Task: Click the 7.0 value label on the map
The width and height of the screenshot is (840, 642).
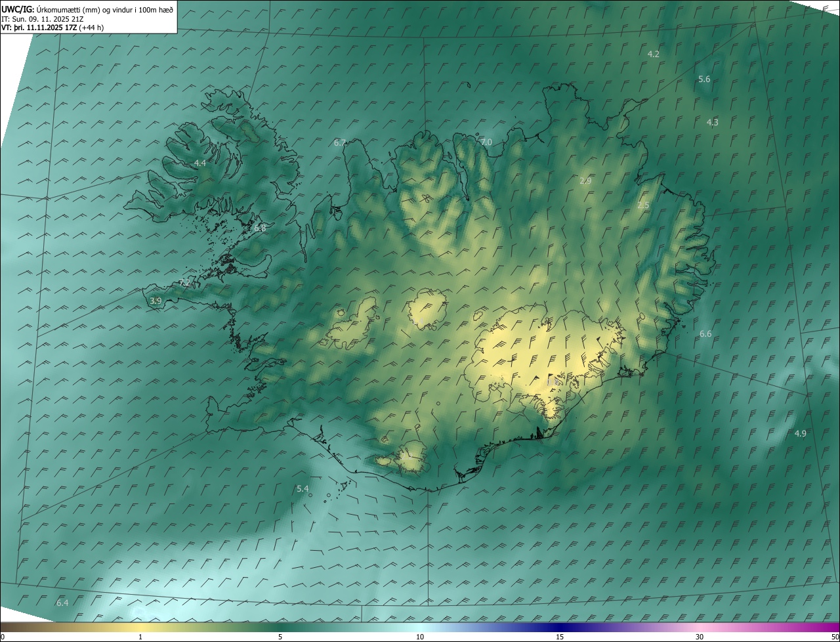Action: 486,142
